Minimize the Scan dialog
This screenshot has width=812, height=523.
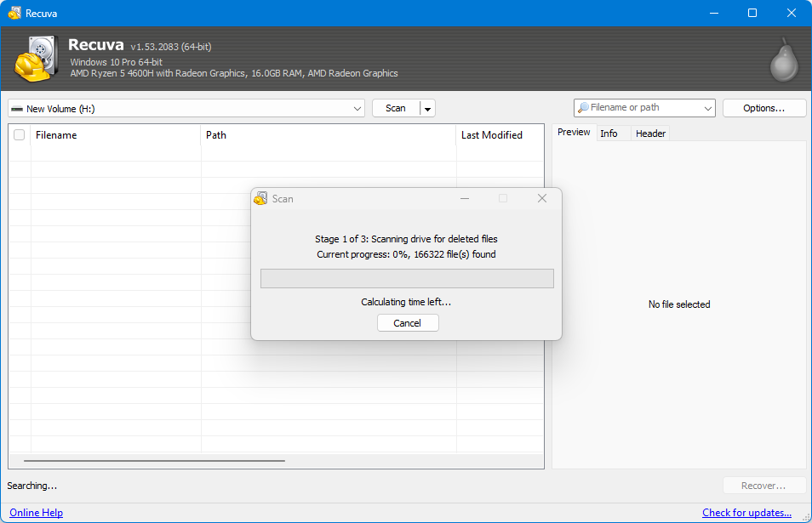tap(465, 199)
